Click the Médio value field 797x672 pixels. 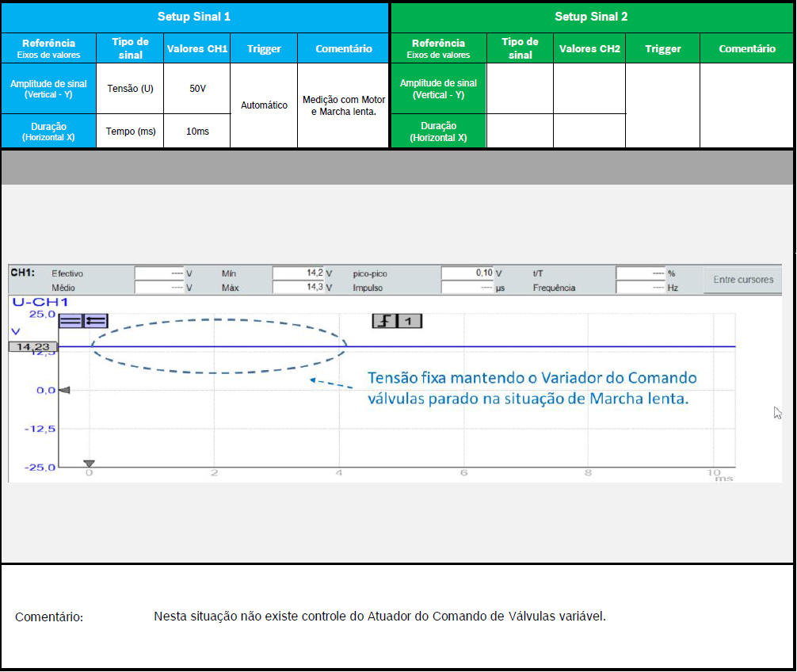(159, 288)
